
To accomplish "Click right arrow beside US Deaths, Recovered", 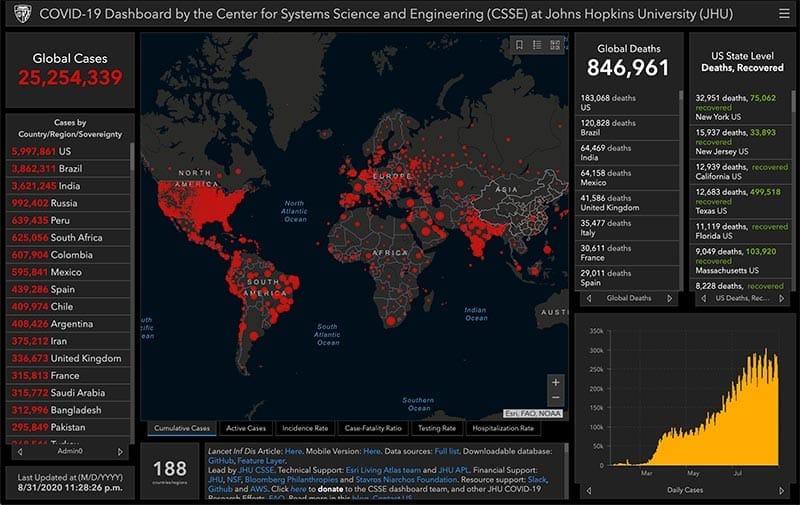I will click(x=781, y=298).
